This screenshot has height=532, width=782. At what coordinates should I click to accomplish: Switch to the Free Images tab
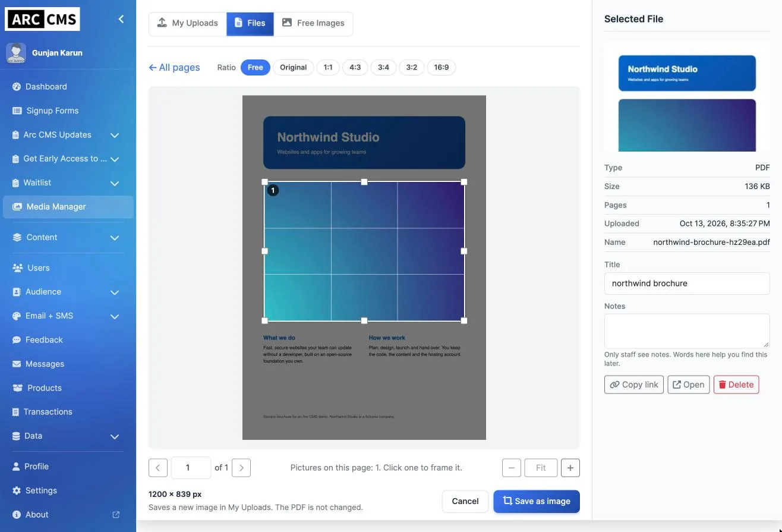coord(313,24)
